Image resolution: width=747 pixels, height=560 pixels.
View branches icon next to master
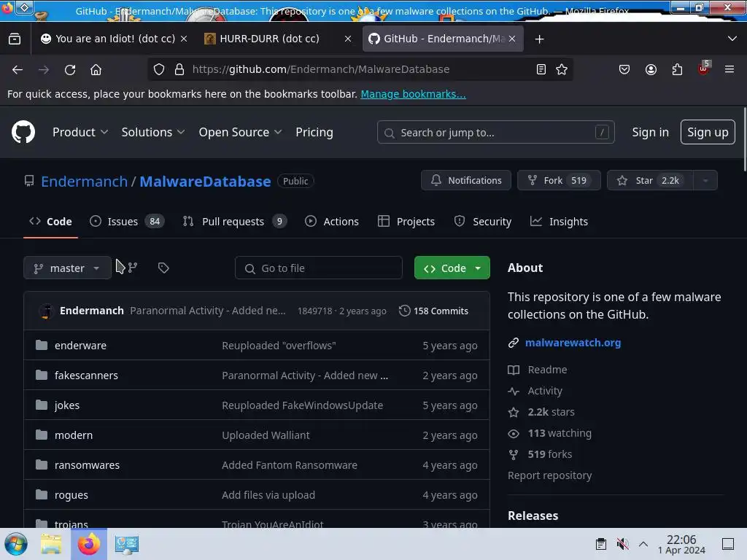[x=133, y=268]
